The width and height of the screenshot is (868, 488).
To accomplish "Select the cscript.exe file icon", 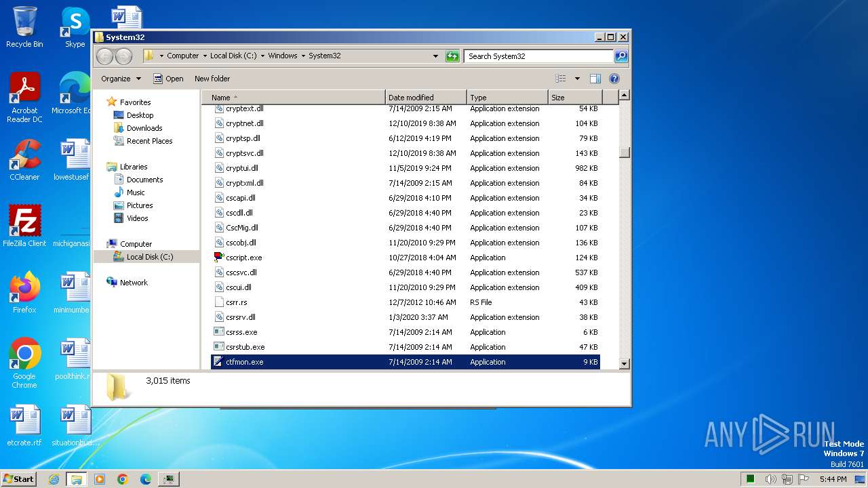I will pos(219,258).
